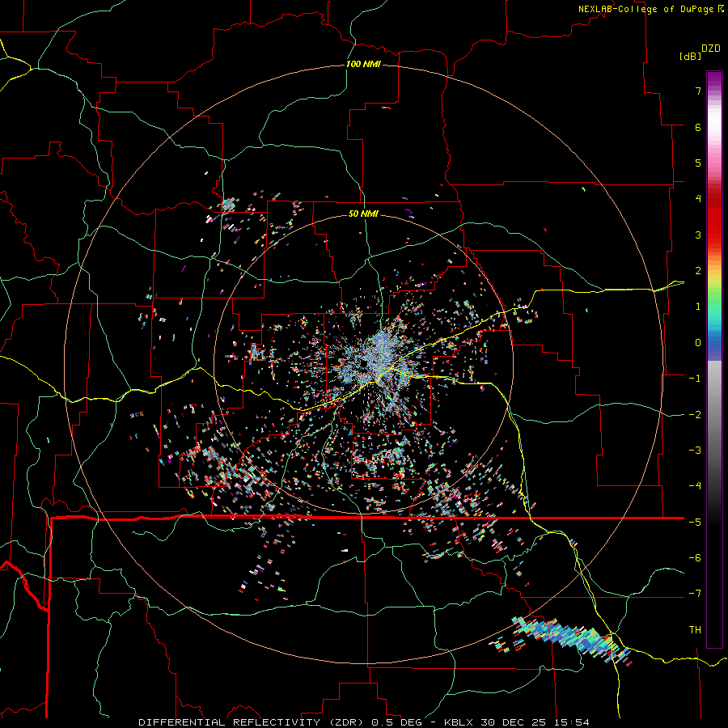Click the 3 value on the dB scale
Screen dimensions: 728x728
[697, 235]
